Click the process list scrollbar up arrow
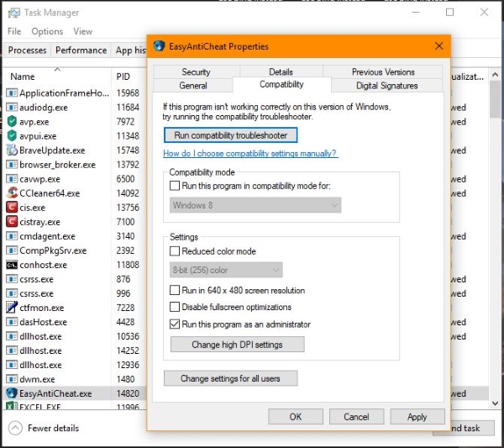Image resolution: width=504 pixels, height=448 pixels. click(x=495, y=75)
